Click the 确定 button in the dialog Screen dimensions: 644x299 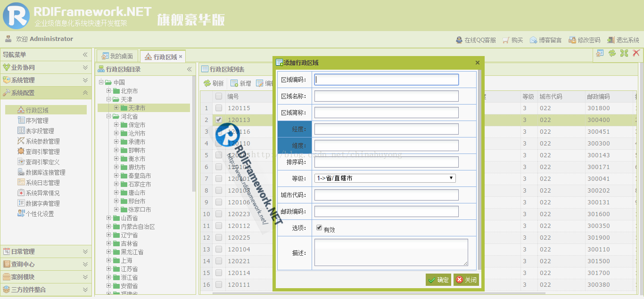point(438,280)
